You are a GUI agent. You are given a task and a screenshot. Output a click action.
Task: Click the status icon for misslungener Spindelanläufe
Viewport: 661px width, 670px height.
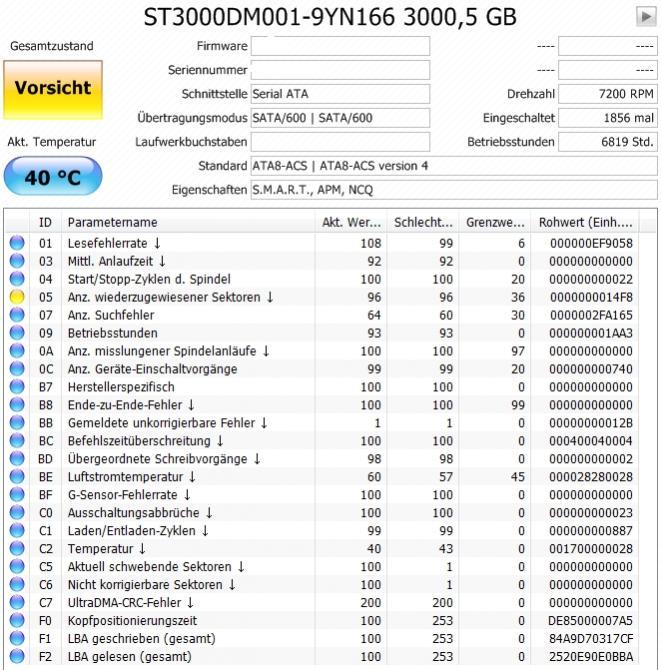pyautogui.click(x=17, y=350)
